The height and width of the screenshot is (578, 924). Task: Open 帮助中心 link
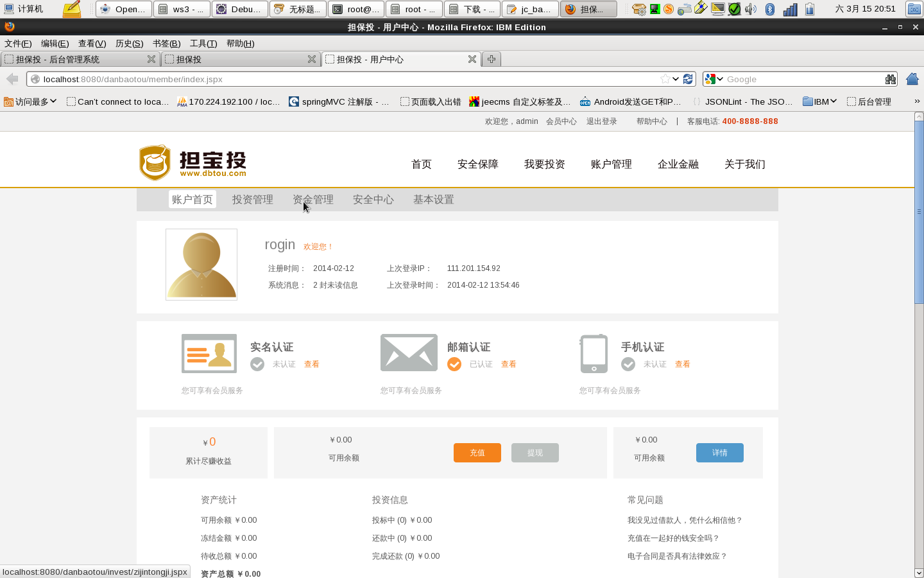(652, 121)
